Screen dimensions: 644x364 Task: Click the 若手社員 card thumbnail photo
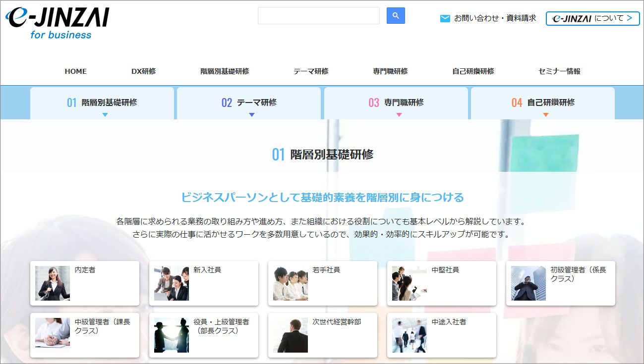coord(291,283)
